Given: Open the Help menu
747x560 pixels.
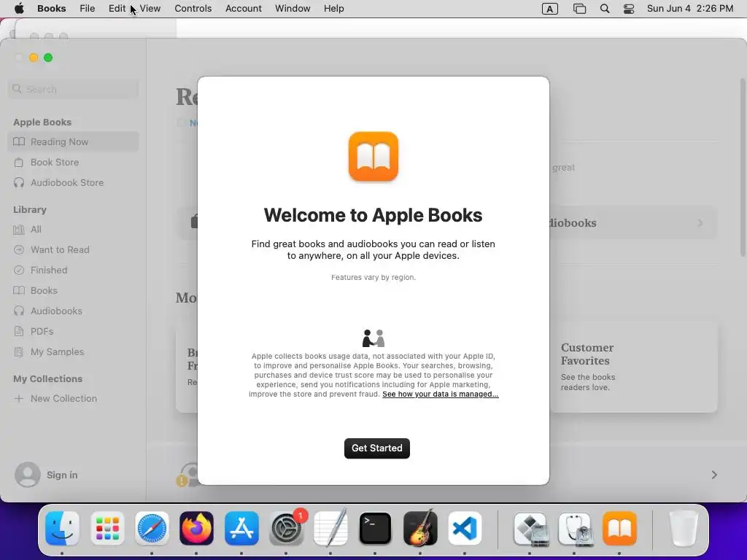Looking at the screenshot, I should click(333, 9).
